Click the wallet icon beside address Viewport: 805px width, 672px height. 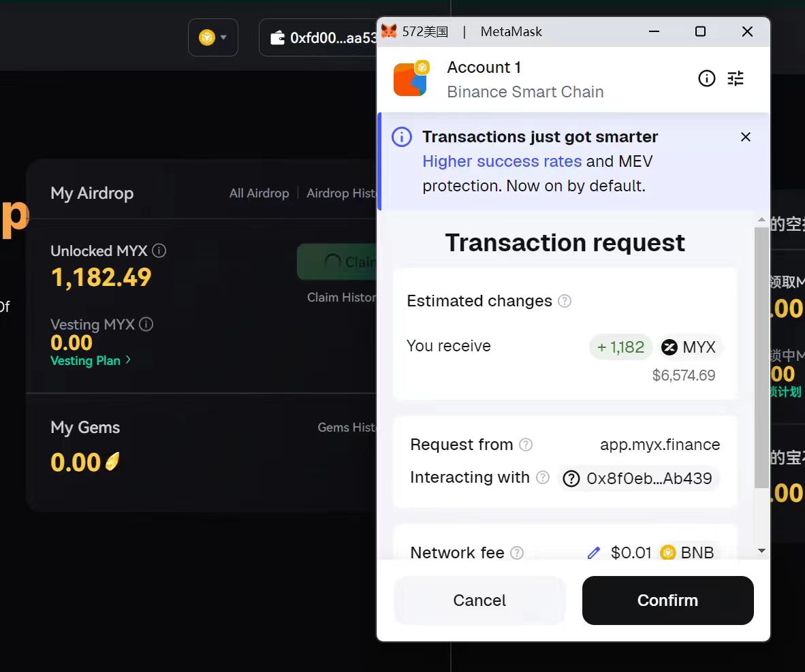(x=277, y=37)
